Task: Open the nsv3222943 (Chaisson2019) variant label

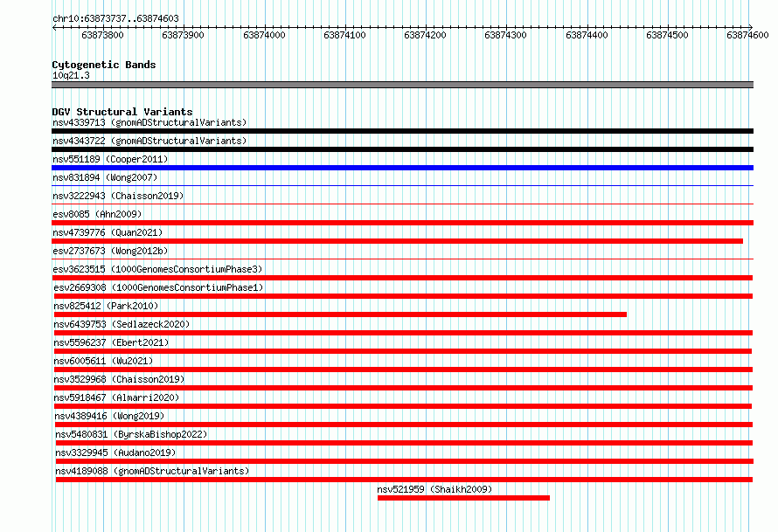Action: [x=118, y=196]
